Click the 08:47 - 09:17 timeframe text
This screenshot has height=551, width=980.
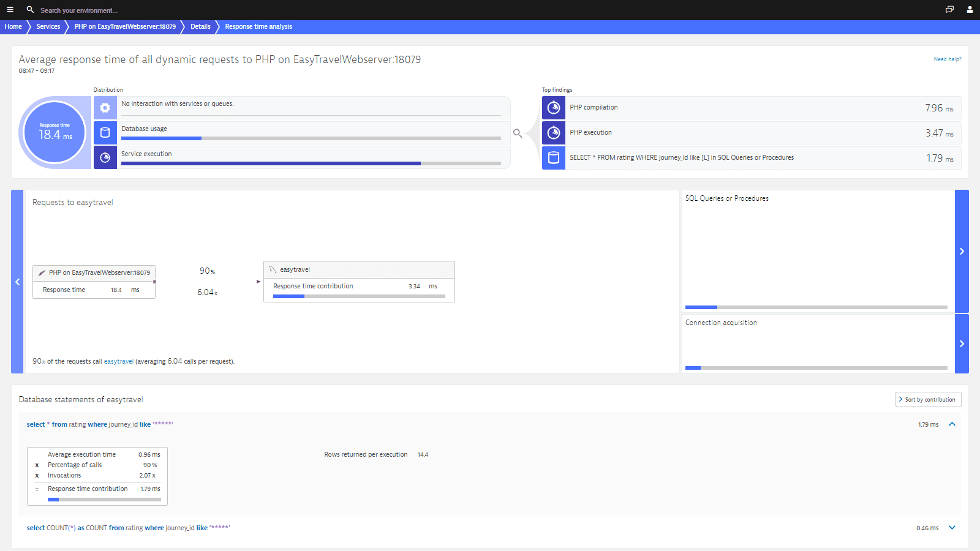coord(37,71)
